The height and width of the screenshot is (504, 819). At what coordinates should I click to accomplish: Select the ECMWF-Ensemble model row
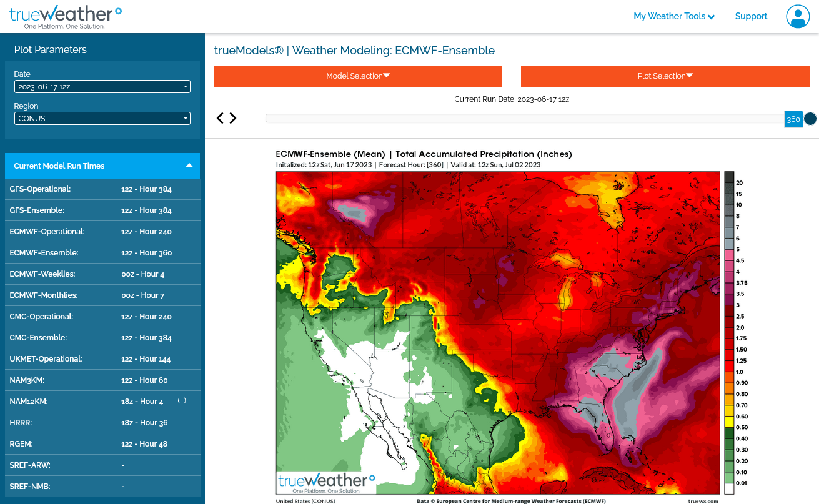(102, 253)
